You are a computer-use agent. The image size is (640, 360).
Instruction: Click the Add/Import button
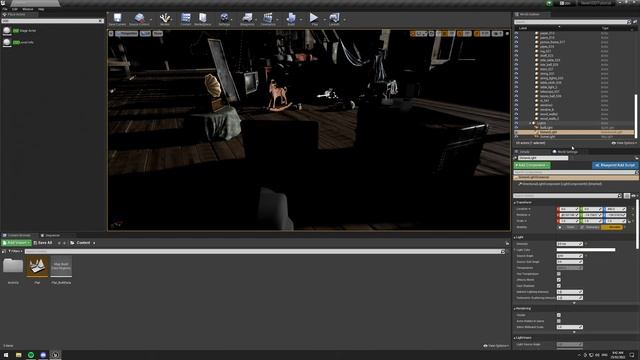16,243
